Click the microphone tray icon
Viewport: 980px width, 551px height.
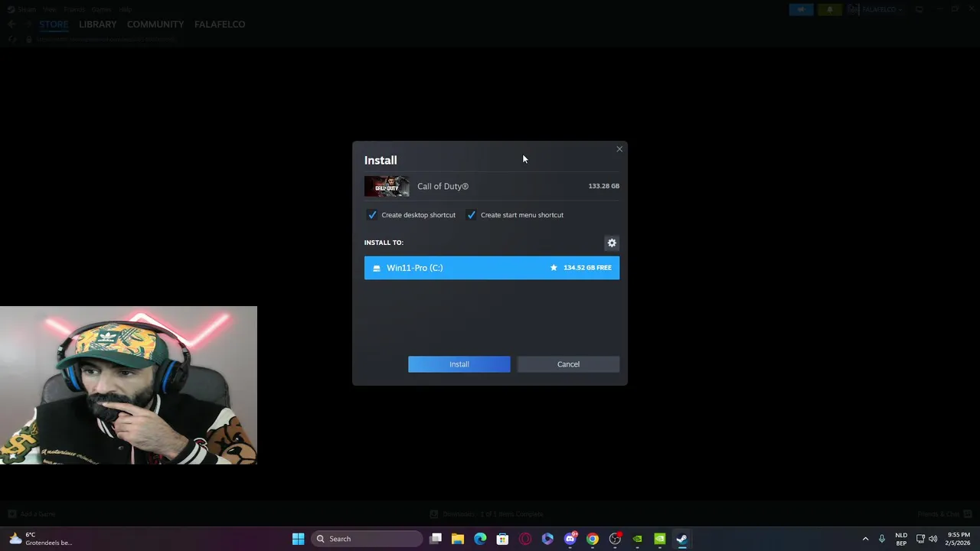(882, 539)
